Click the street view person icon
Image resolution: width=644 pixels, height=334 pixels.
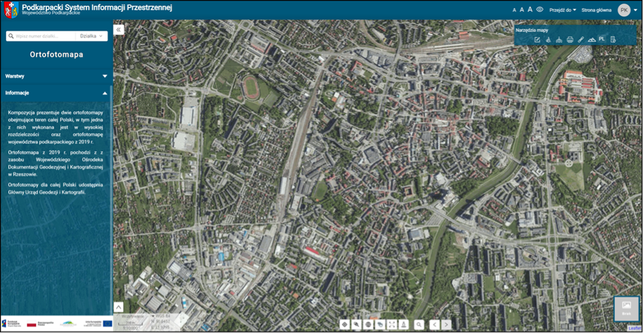tap(404, 324)
